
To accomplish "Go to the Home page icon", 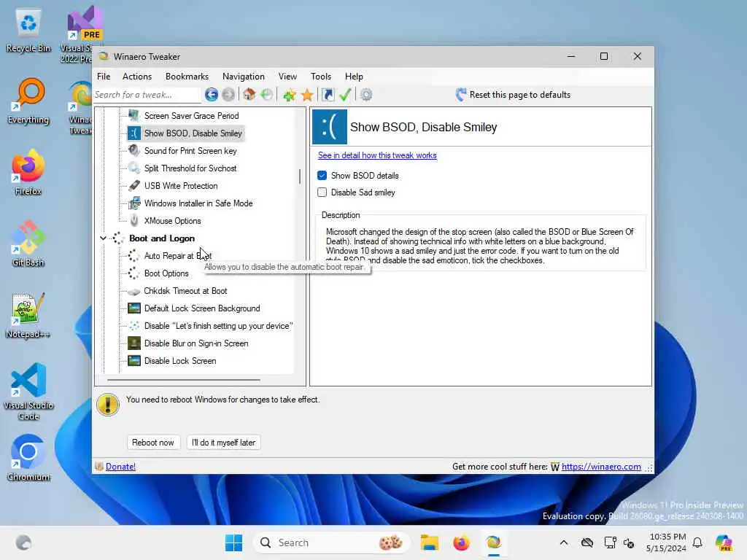I will tap(249, 95).
